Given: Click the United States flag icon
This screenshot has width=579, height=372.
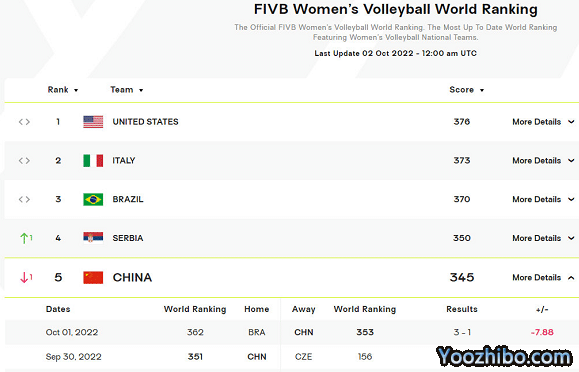Looking at the screenshot, I should [93, 122].
